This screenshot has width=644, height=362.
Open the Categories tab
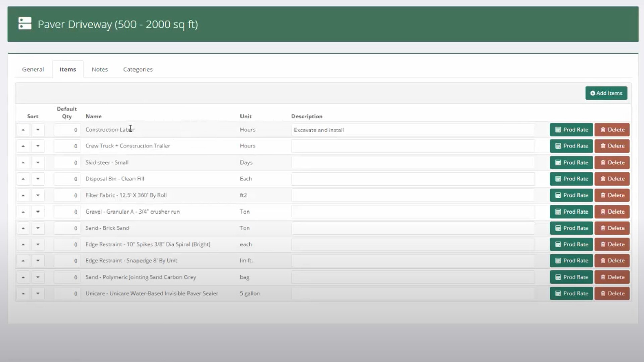tap(138, 69)
